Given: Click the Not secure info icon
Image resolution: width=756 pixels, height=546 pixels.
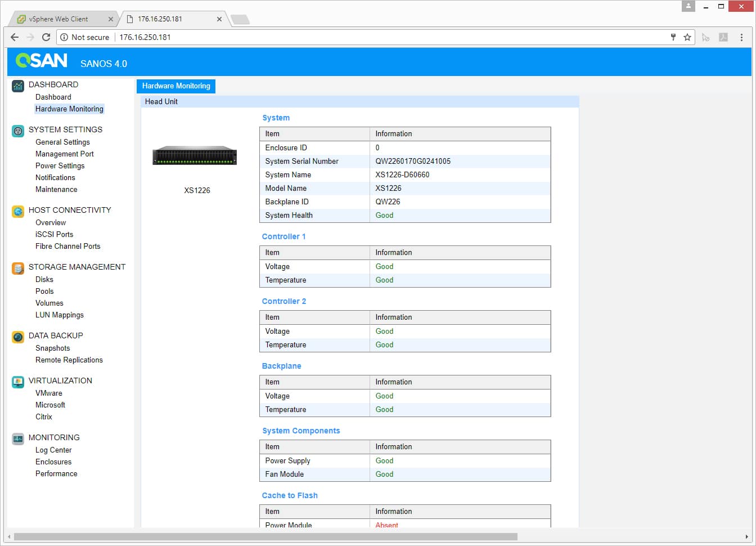Looking at the screenshot, I should (x=64, y=37).
